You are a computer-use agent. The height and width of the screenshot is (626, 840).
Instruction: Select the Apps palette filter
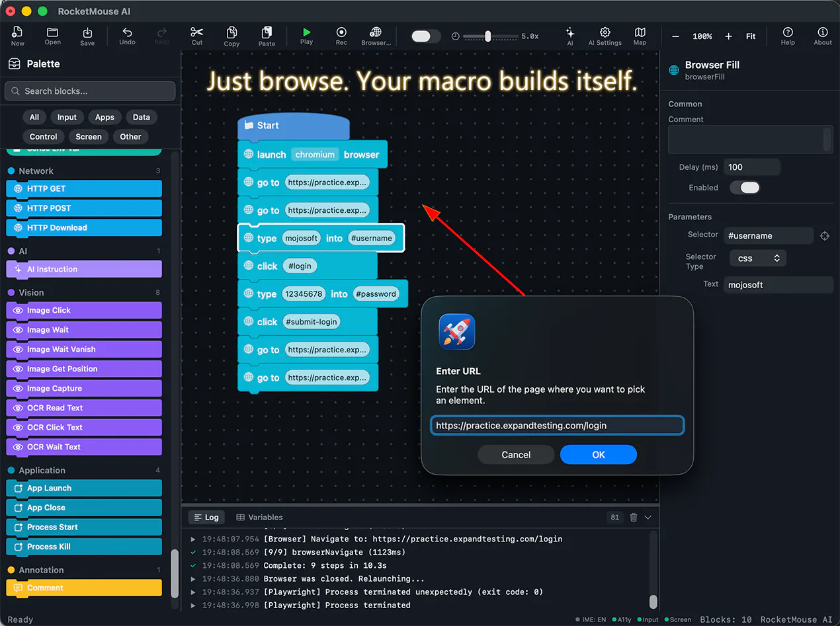pyautogui.click(x=105, y=117)
